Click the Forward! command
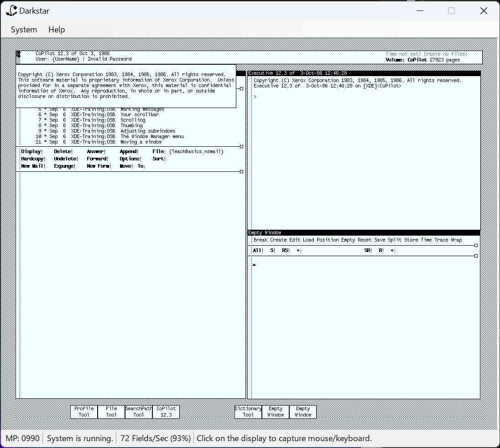500x448 pixels. pos(98,159)
